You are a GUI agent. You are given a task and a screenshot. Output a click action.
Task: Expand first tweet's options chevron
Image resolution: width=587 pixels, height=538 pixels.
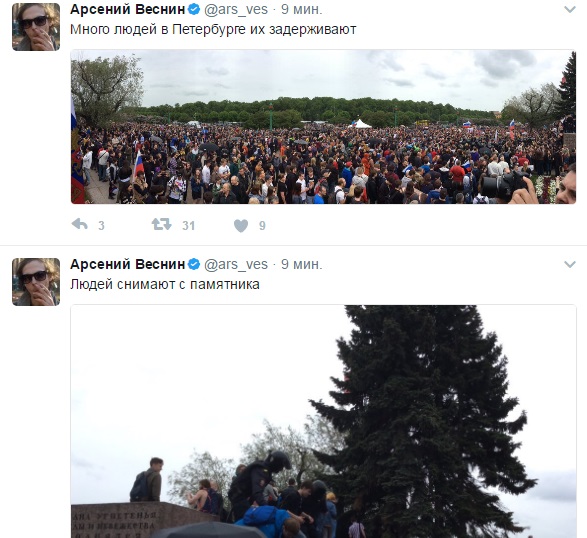coord(570,9)
